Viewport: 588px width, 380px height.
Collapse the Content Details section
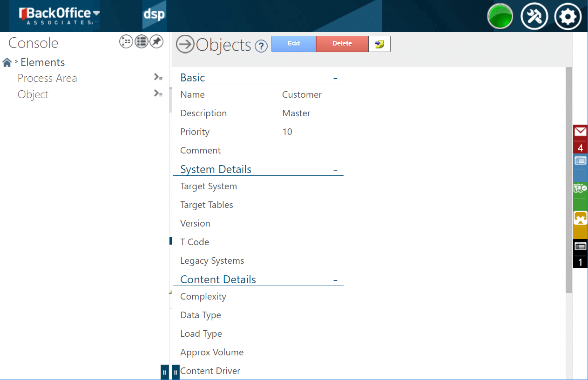335,280
